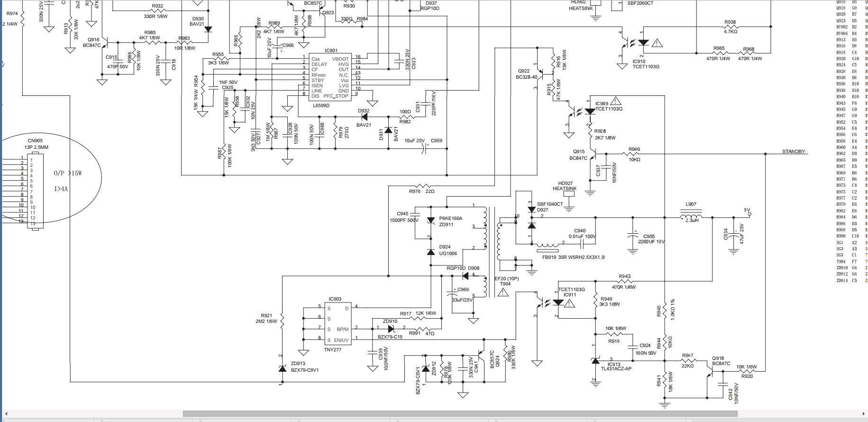The image size is (868, 422).
Task: Click the R949 resistor label
Action: pyautogui.click(x=606, y=299)
